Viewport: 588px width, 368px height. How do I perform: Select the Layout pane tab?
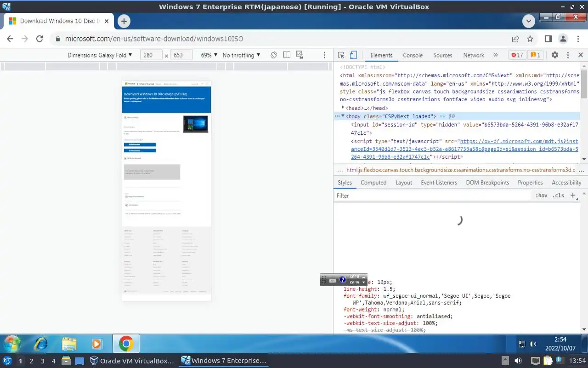404,183
